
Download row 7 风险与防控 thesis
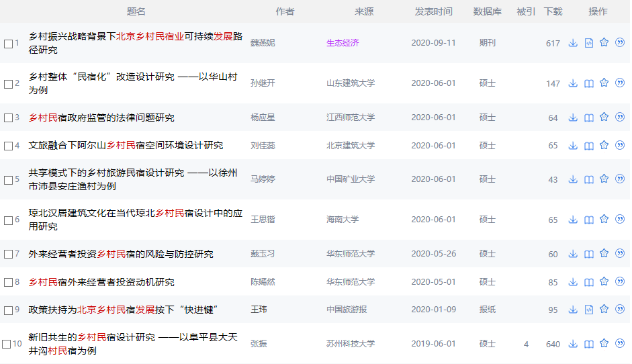[573, 254]
